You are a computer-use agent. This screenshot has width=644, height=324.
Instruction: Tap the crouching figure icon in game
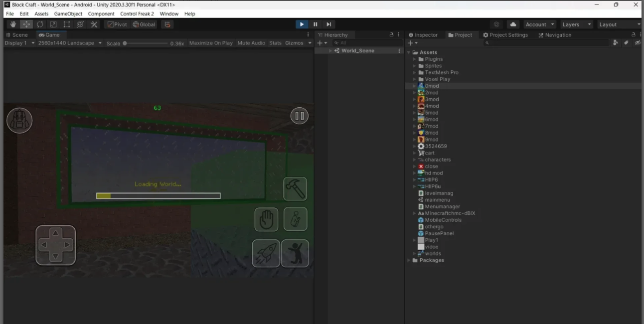tap(296, 219)
